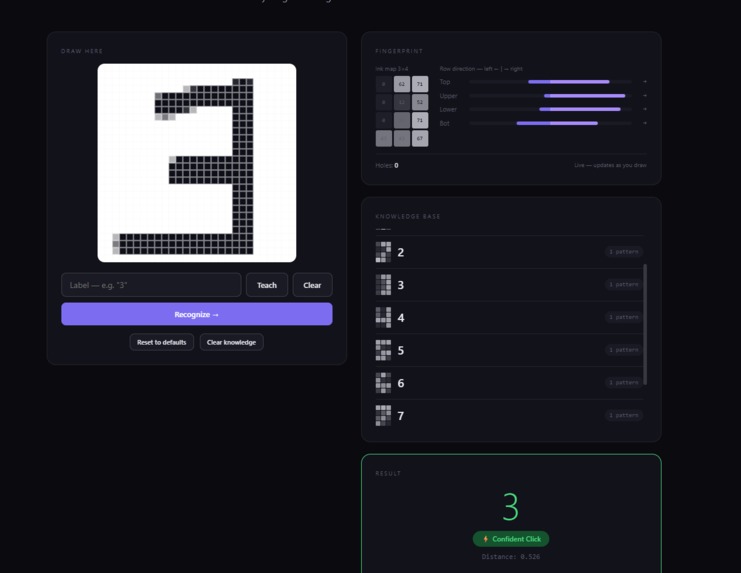The height and width of the screenshot is (573, 741).
Task: Click the Recognize button
Action: click(x=197, y=314)
